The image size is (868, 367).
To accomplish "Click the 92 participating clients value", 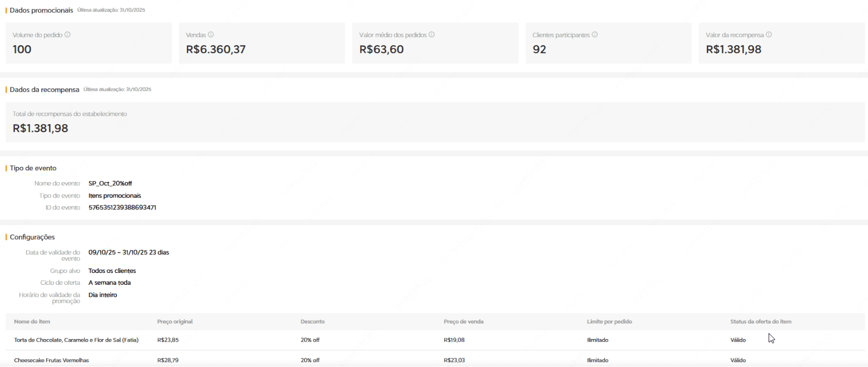I will [539, 49].
